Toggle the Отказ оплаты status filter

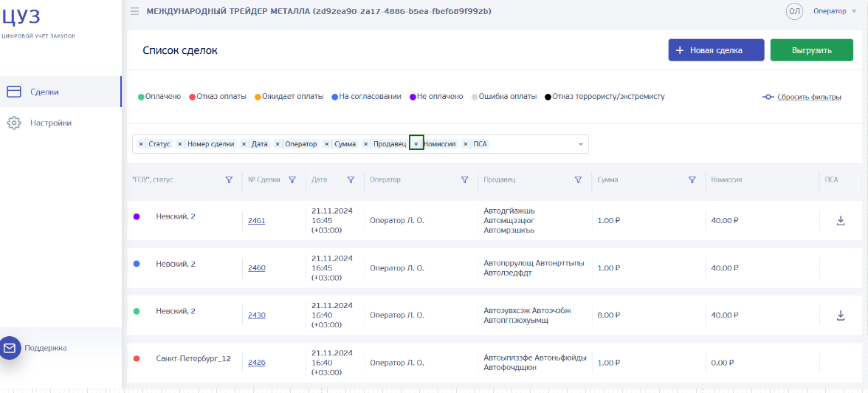click(x=218, y=97)
